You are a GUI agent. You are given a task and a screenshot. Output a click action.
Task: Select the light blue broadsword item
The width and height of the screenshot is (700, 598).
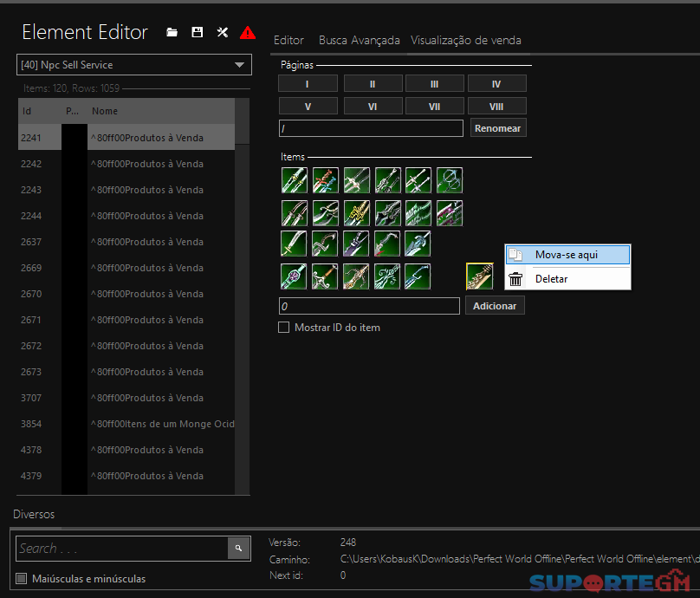[x=418, y=244]
